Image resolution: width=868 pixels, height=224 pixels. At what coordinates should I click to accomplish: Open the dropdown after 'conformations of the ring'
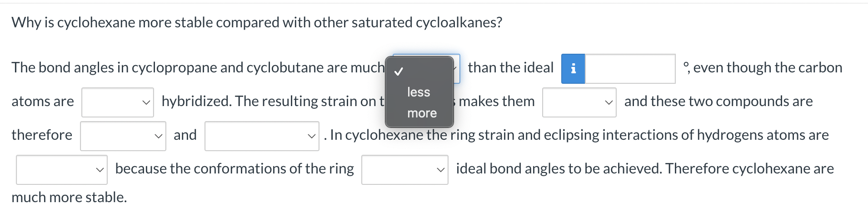tap(405, 170)
